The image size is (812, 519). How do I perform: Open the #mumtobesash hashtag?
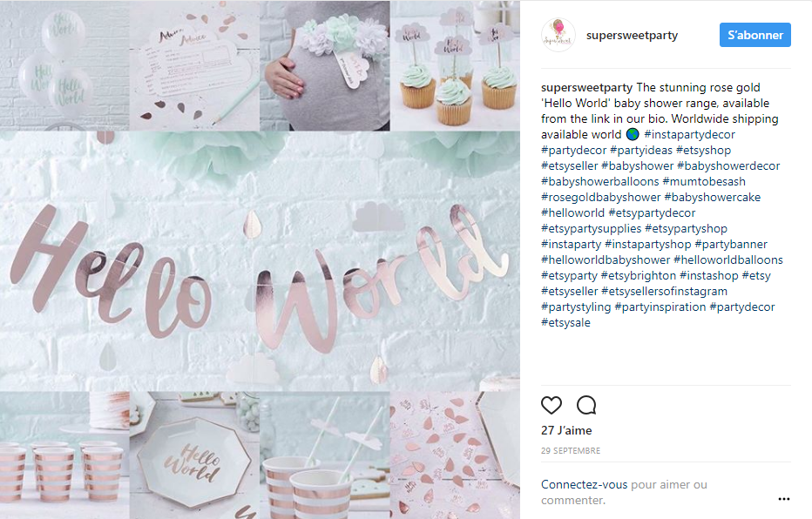(x=704, y=182)
